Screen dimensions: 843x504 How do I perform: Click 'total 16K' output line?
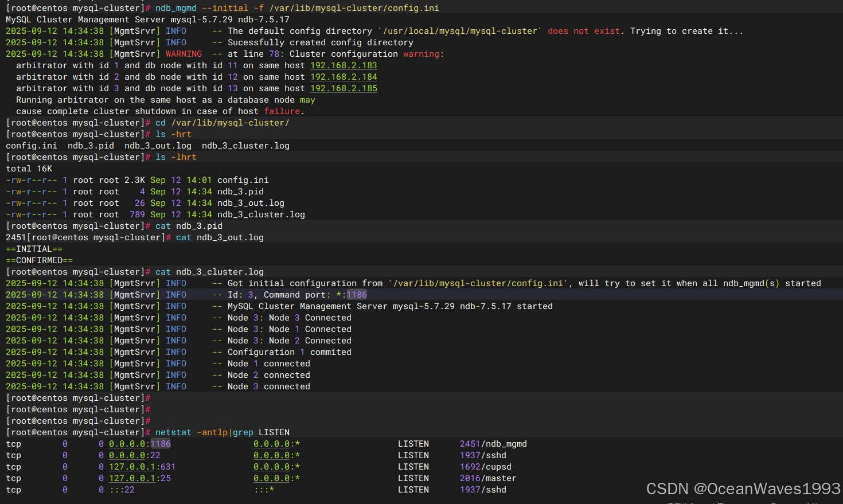click(29, 169)
